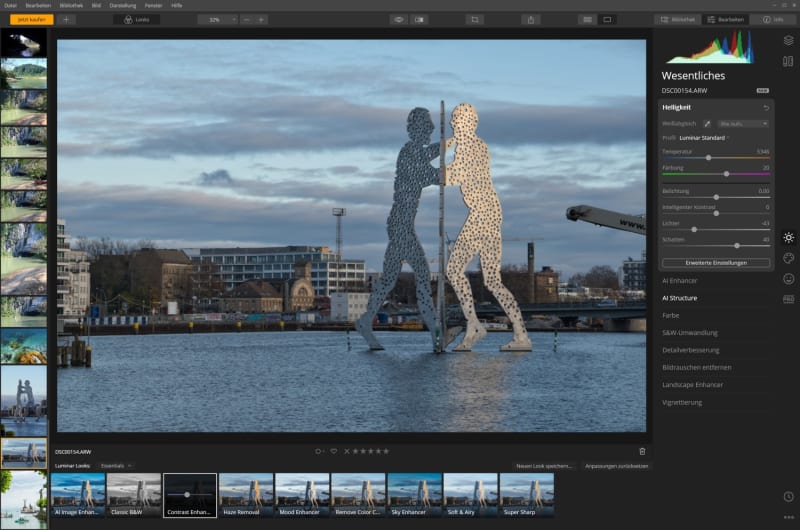Toggle the quick preview eye icon
This screenshot has height=530, width=800.
tap(398, 19)
